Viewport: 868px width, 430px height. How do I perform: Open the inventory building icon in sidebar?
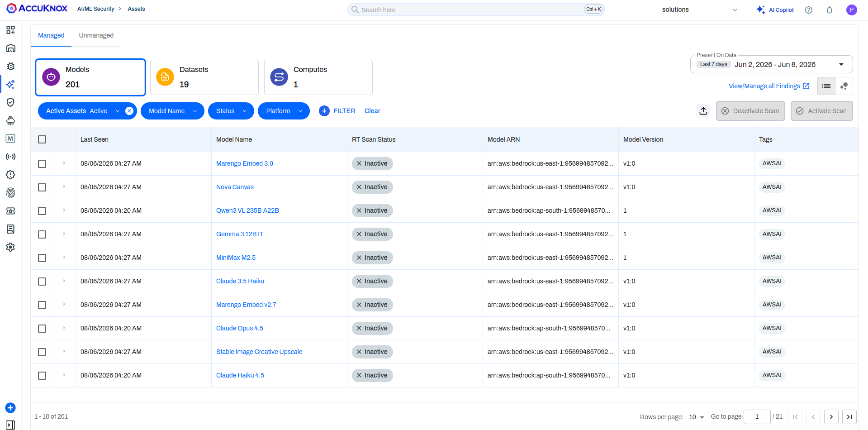click(10, 48)
